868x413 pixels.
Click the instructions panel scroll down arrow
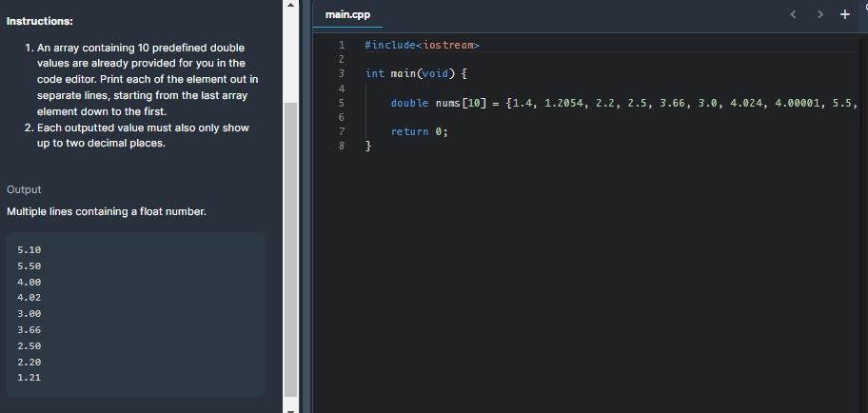(290, 409)
